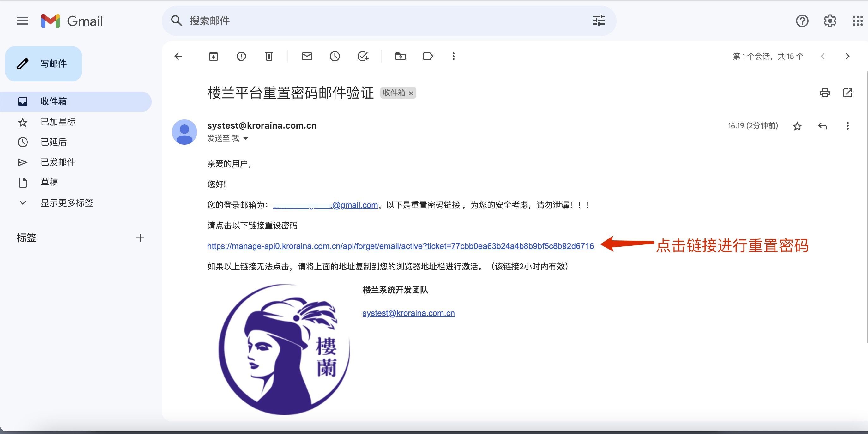Toggle star on this message

point(797,126)
